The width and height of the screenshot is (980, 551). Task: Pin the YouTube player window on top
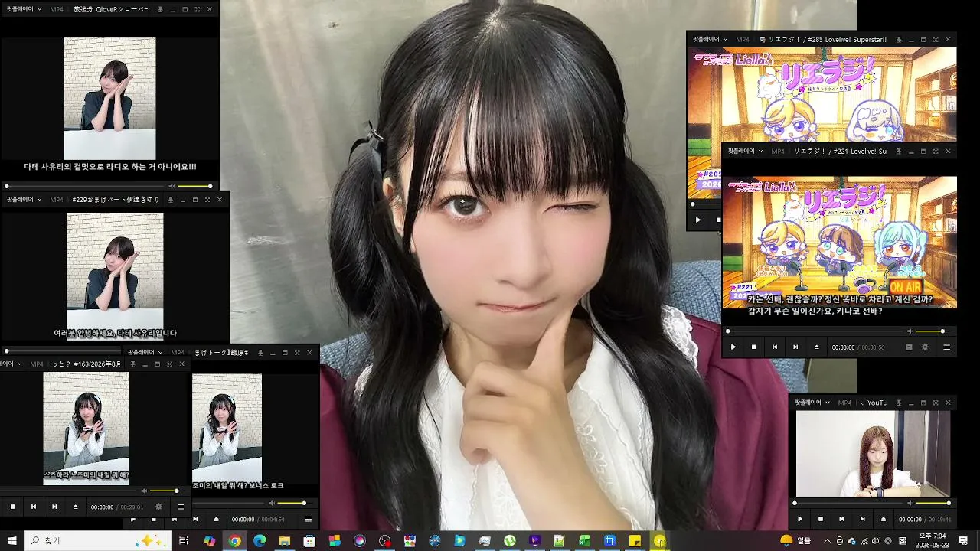899,403
